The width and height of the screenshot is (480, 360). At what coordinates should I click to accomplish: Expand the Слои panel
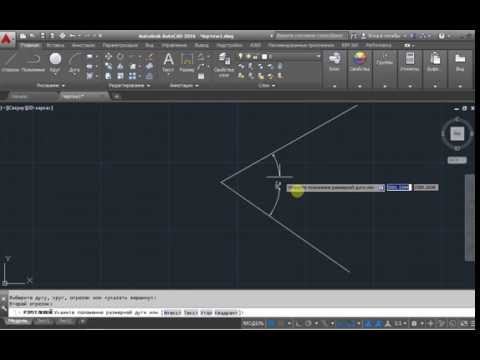[266, 86]
